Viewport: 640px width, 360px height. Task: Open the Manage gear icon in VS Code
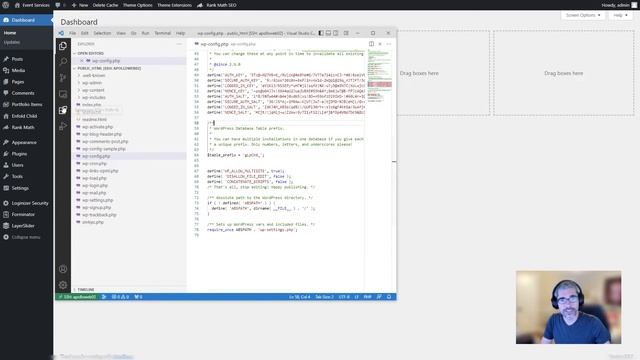(63, 285)
